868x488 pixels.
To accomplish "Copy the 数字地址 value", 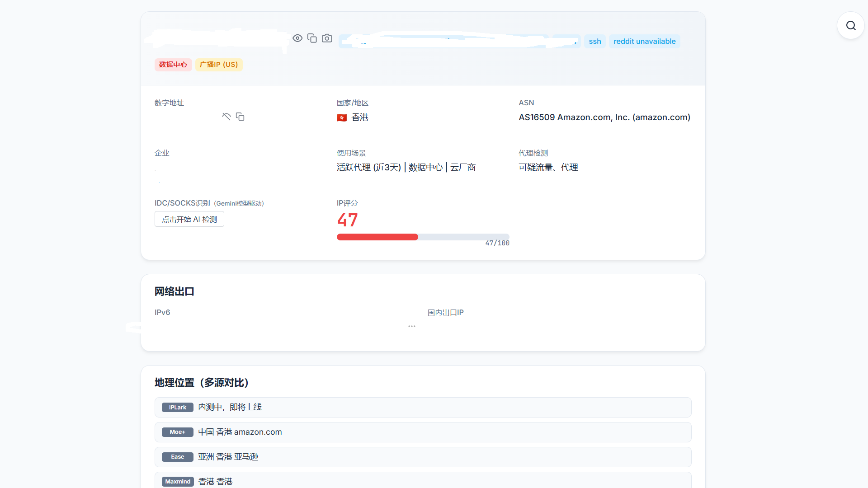I will pos(240,117).
